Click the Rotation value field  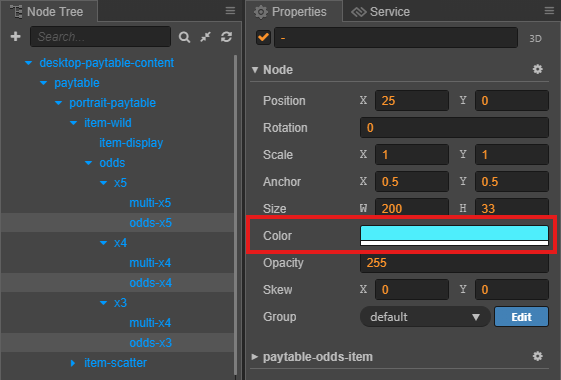click(454, 127)
